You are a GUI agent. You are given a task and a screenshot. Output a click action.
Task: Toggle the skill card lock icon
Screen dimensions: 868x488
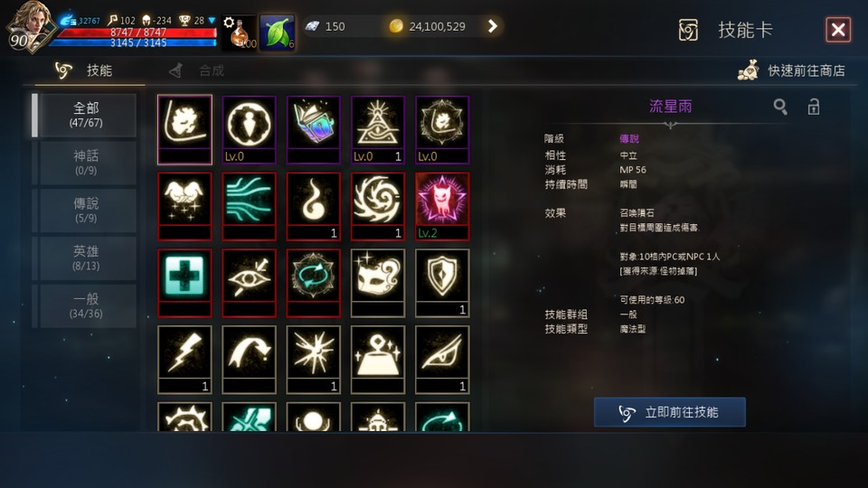(x=813, y=107)
